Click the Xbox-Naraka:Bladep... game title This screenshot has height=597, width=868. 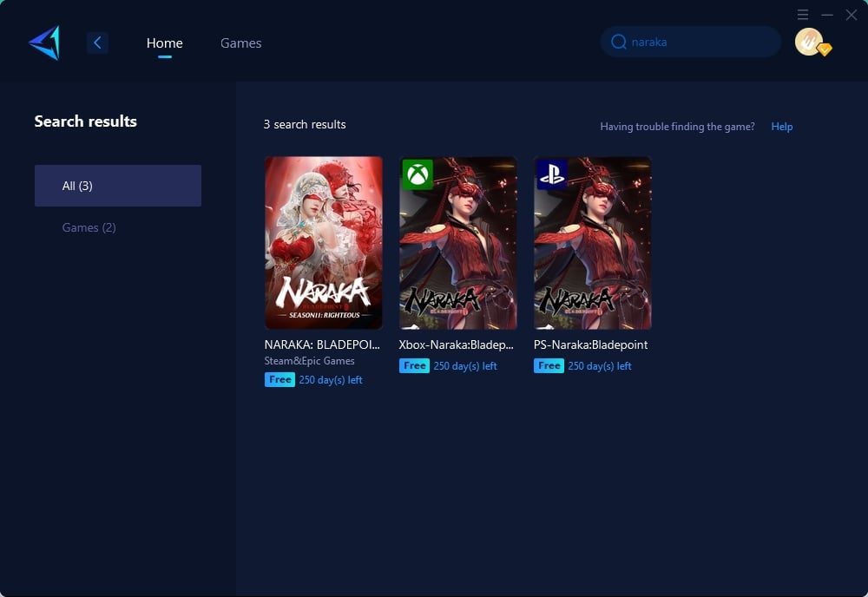[457, 344]
